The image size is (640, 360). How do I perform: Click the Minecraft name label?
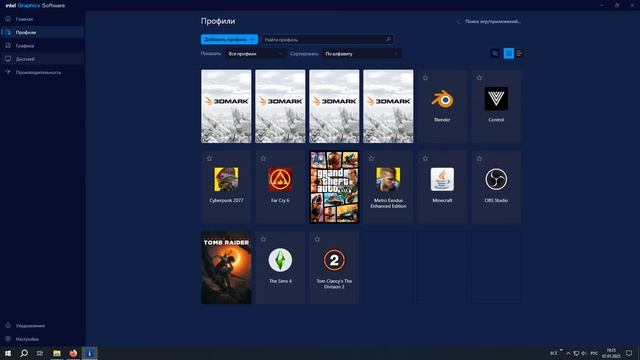[442, 200]
